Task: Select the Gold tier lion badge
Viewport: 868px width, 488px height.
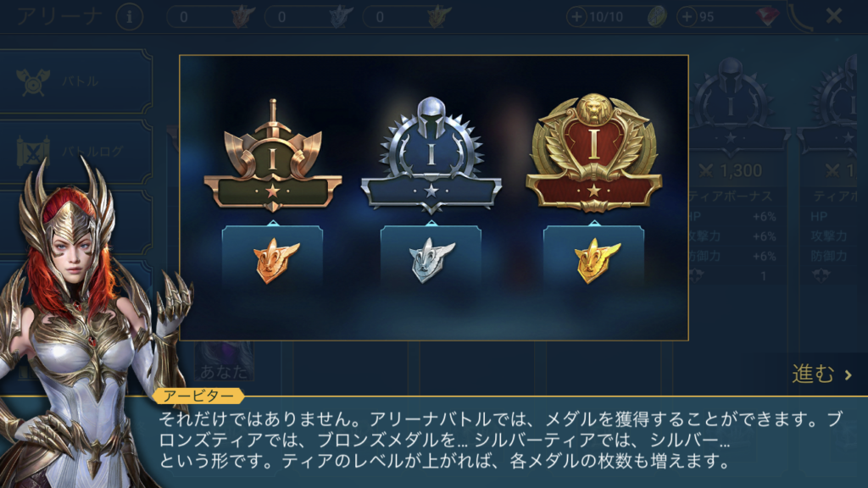Action: [593, 153]
